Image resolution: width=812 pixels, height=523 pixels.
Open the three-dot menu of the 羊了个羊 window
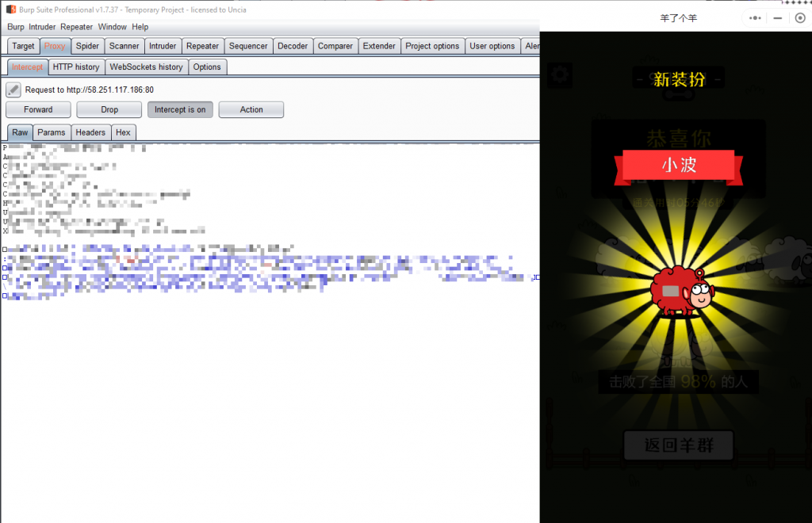[x=755, y=18]
